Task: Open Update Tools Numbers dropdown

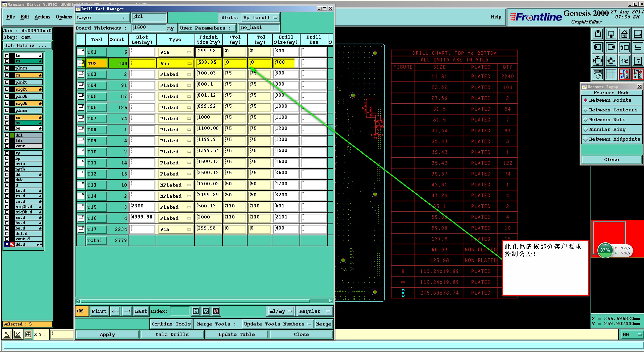Action: (277, 324)
